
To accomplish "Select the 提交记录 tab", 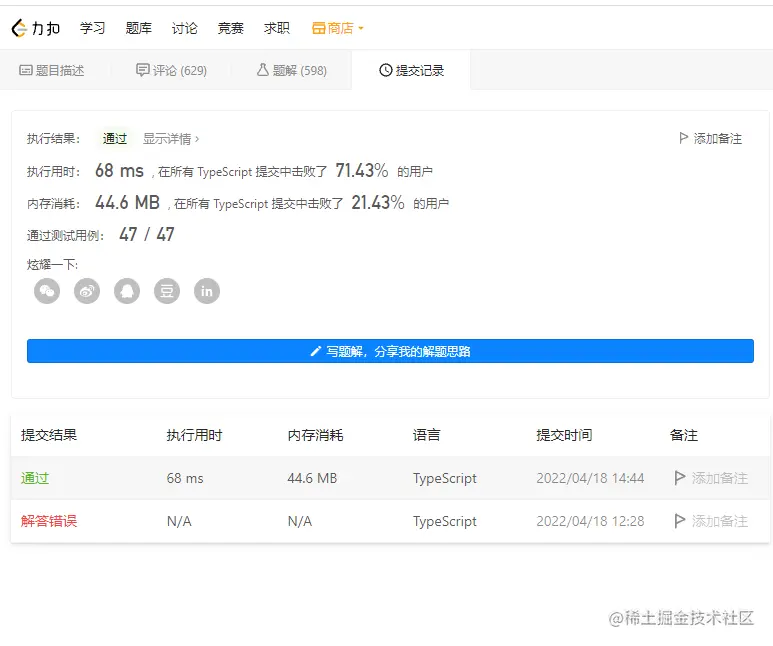I will click(412, 71).
